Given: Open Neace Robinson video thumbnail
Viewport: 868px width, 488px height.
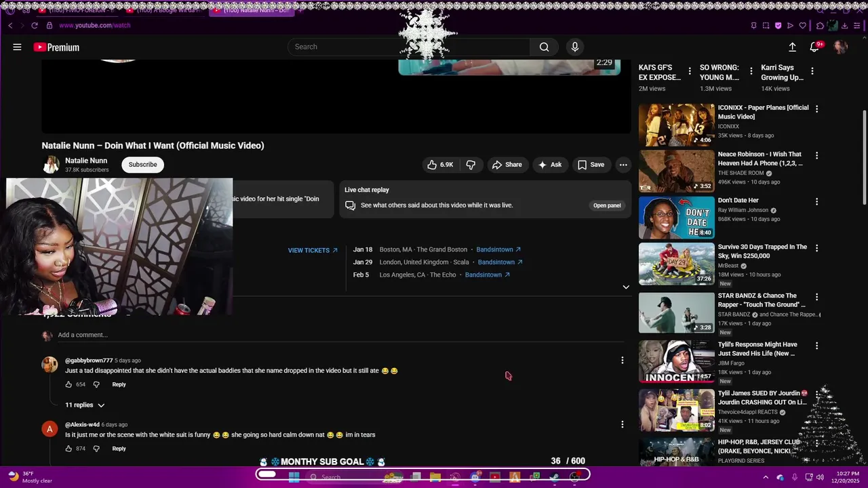Looking at the screenshot, I should coord(677,171).
